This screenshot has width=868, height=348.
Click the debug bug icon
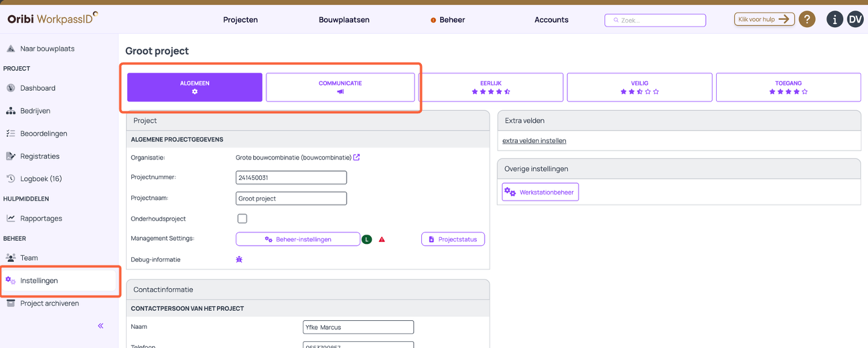point(239,259)
